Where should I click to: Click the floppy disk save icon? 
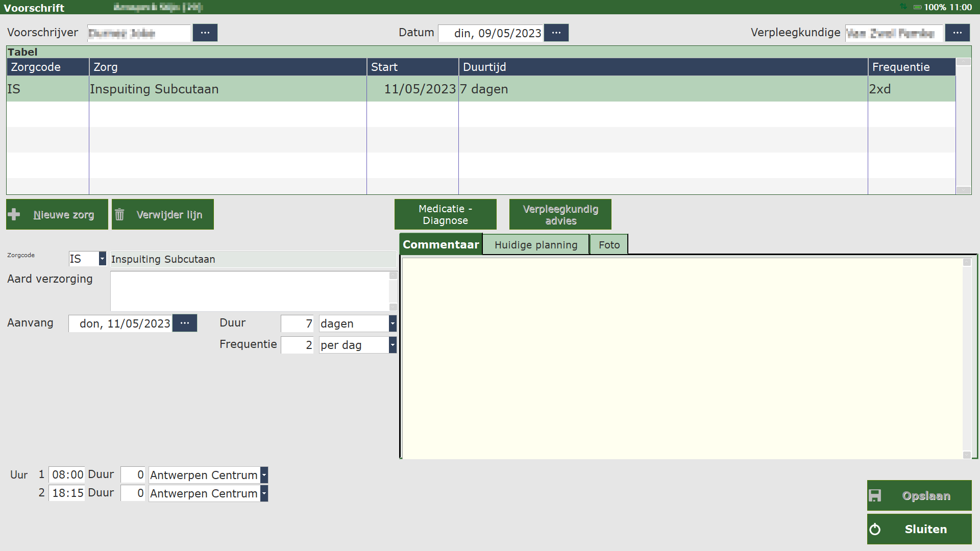pos(875,495)
